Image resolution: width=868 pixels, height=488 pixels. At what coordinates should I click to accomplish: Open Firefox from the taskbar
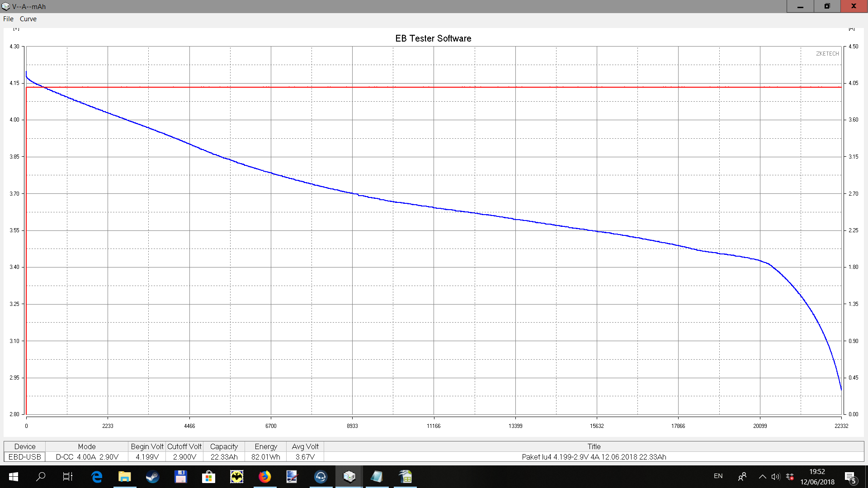click(265, 477)
